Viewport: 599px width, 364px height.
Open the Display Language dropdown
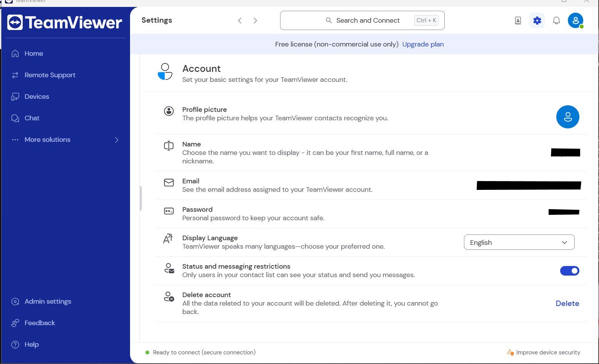pyautogui.click(x=519, y=242)
